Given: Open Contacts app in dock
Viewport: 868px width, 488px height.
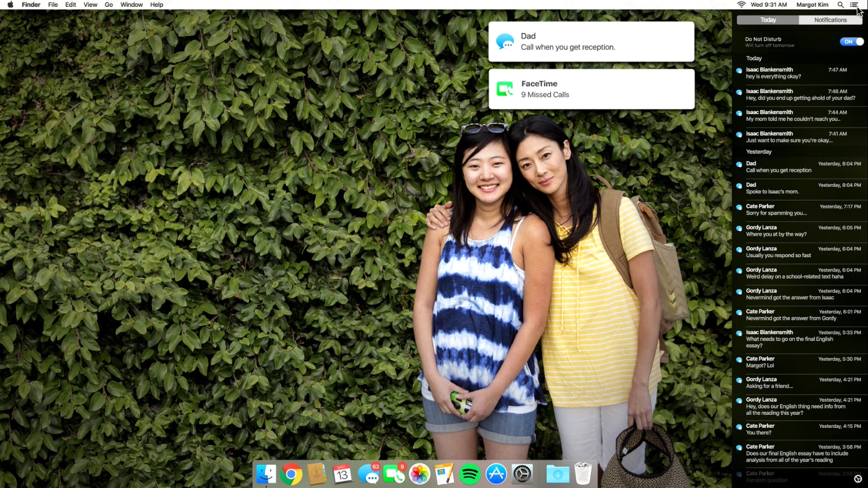Looking at the screenshot, I should tap(316, 474).
